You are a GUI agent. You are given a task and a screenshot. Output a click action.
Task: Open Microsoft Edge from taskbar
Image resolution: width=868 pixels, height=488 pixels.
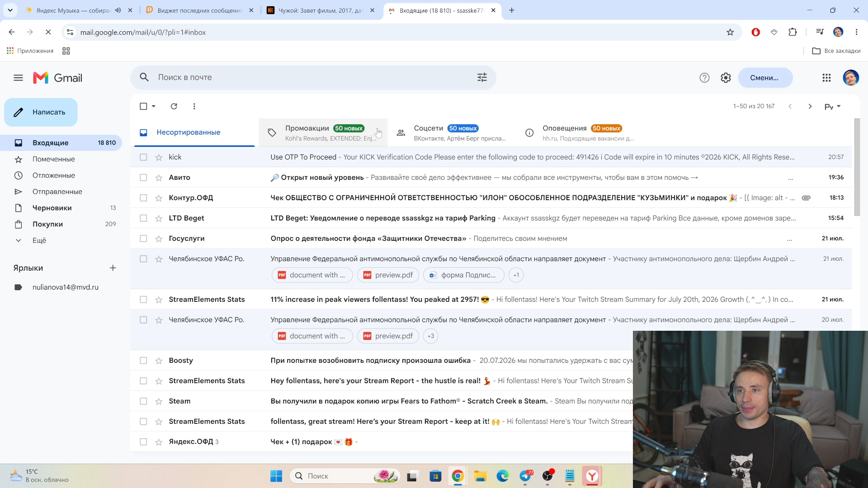(502, 476)
